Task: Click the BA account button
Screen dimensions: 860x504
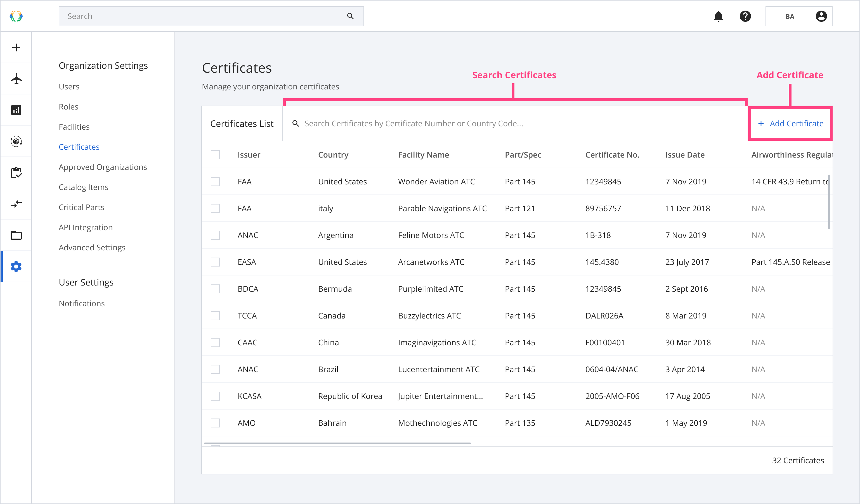Action: click(799, 16)
